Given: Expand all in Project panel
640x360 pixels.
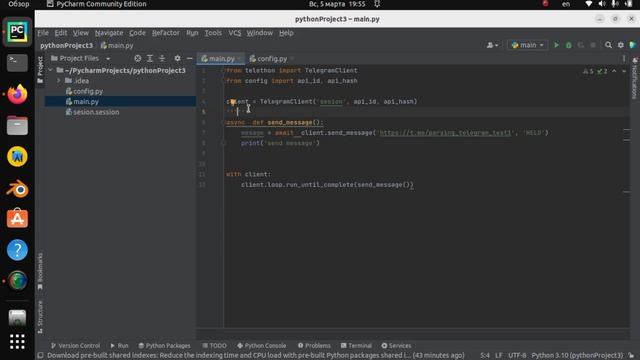Looking at the screenshot, I should [x=150, y=58].
